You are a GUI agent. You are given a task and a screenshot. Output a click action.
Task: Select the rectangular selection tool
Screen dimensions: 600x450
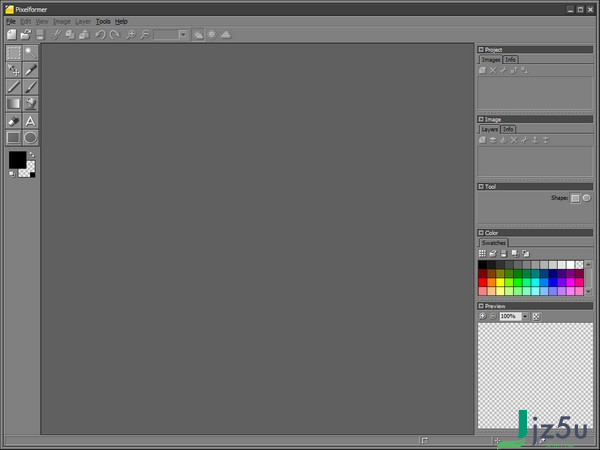tap(13, 53)
